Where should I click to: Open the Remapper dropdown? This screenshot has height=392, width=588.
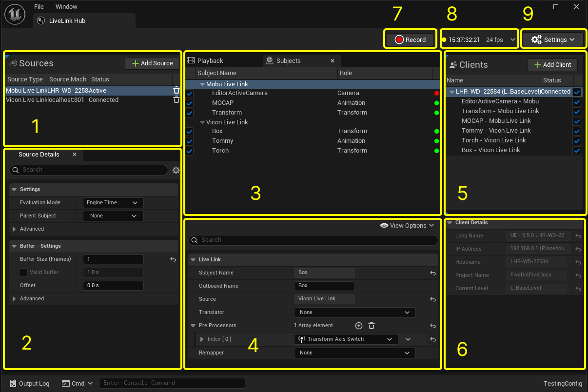point(355,353)
